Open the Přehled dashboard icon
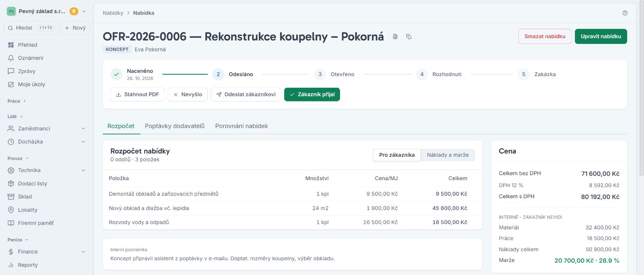The width and height of the screenshot is (644, 275). [x=11, y=45]
